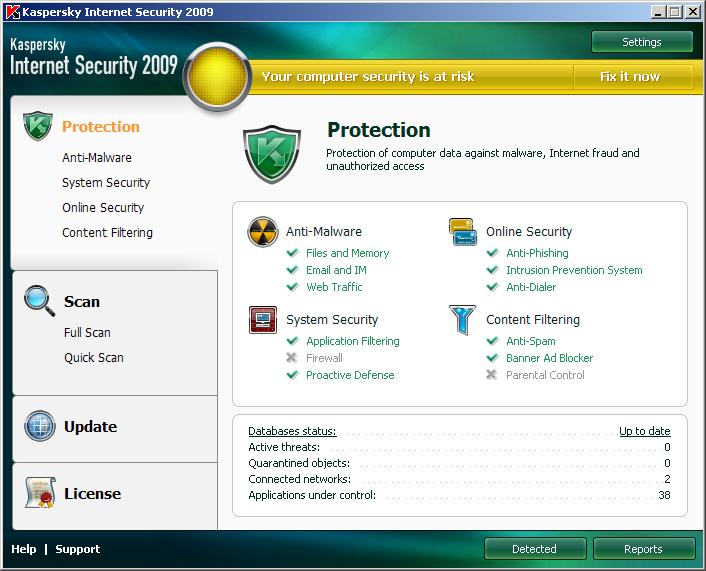Open the Settings button at top right

click(641, 42)
